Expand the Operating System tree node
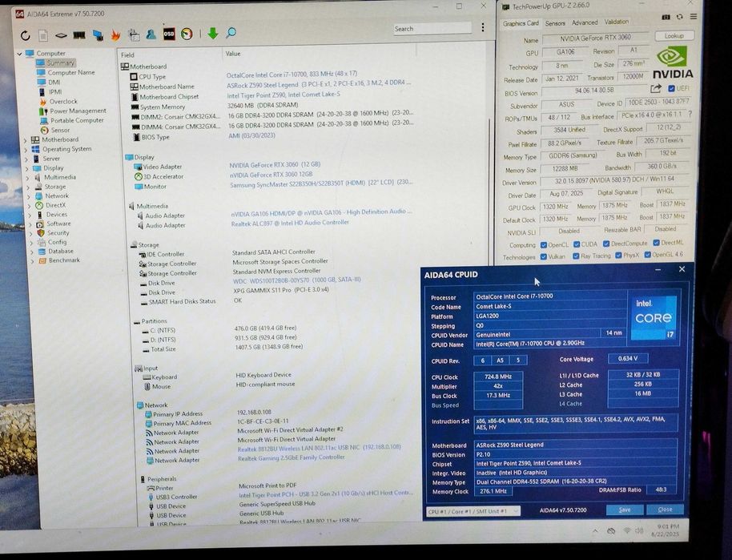The width and height of the screenshot is (732, 560). pyautogui.click(x=26, y=150)
